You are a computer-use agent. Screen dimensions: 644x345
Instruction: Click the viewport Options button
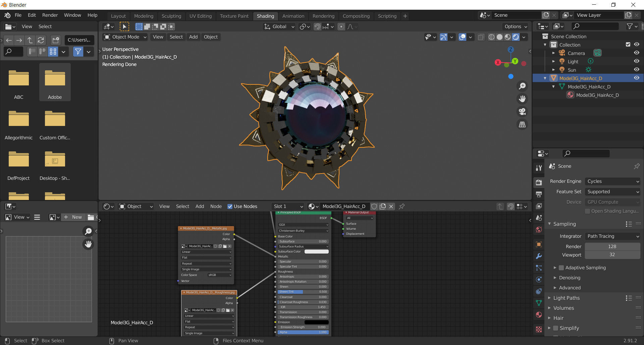click(516, 26)
